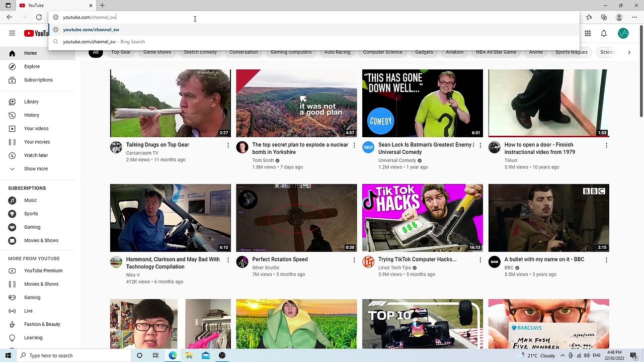Expand Show more in the sidebar
The image size is (644, 362).
[38, 169]
